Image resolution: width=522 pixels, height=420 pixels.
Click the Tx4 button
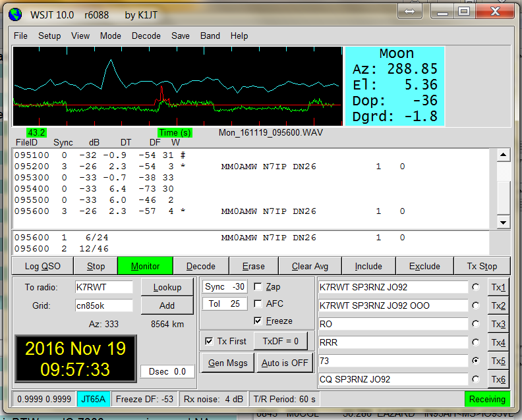tap(498, 342)
